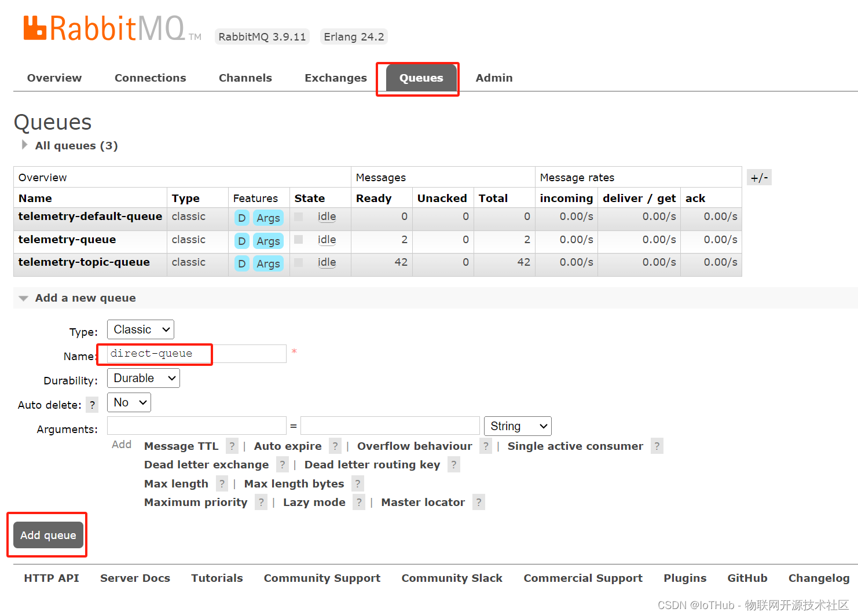Go to the Channels tab
The height and width of the screenshot is (616, 858).
click(245, 78)
